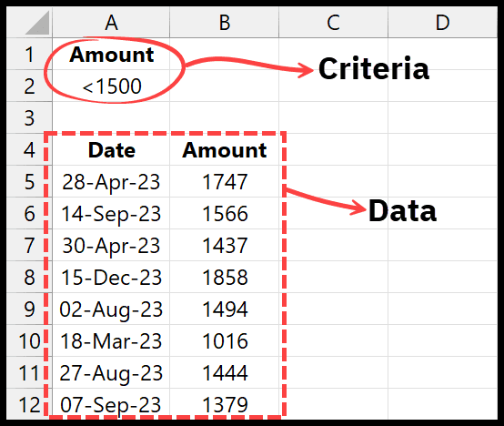
Task: Select the Date header cell
Action: pos(111,149)
